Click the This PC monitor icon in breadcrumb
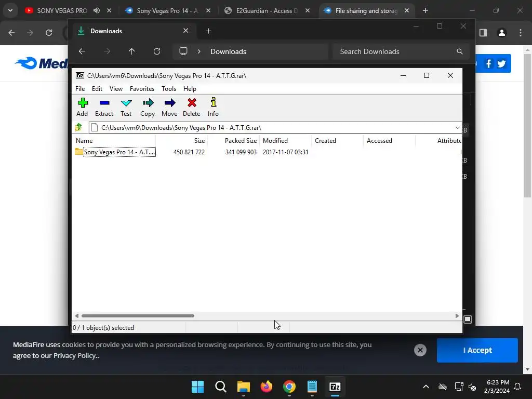 pos(183,51)
